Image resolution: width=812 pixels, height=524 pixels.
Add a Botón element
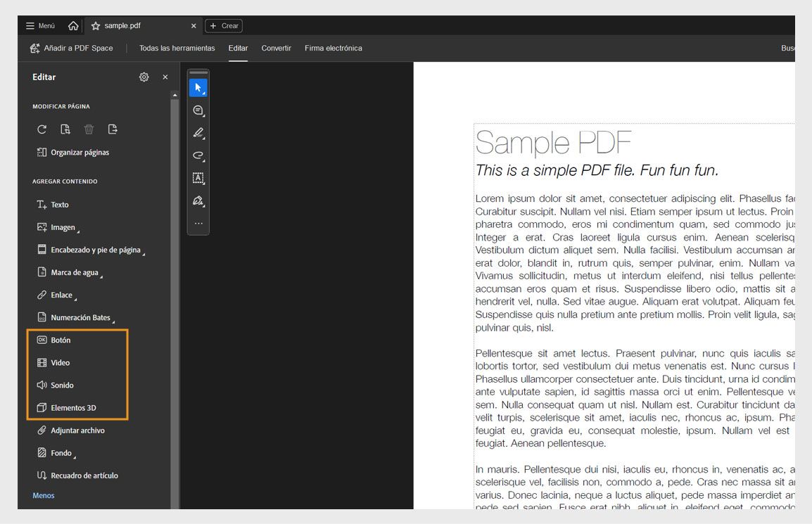coord(54,340)
